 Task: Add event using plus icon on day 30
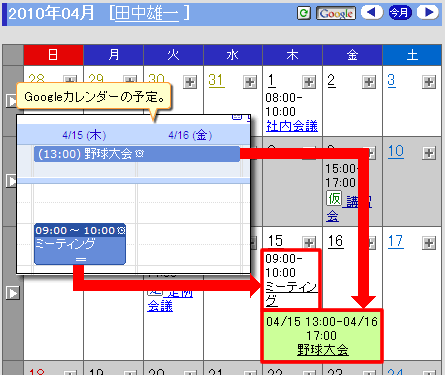pos(190,82)
